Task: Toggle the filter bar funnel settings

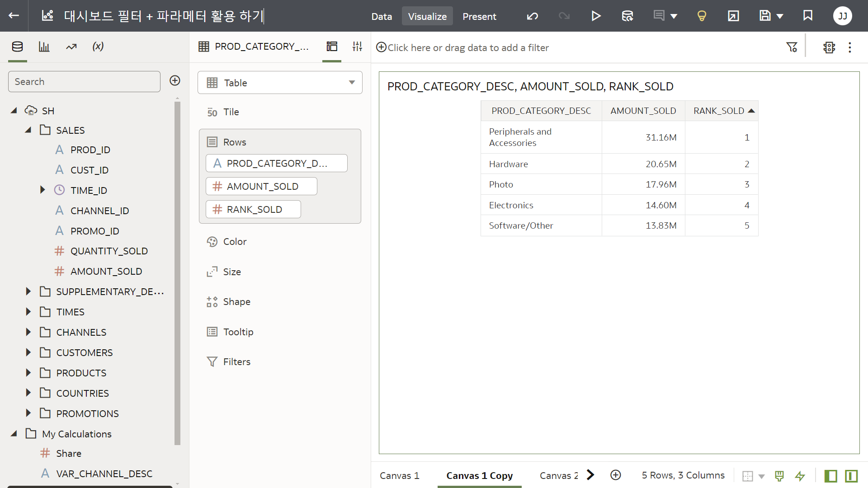Action: 792,47
